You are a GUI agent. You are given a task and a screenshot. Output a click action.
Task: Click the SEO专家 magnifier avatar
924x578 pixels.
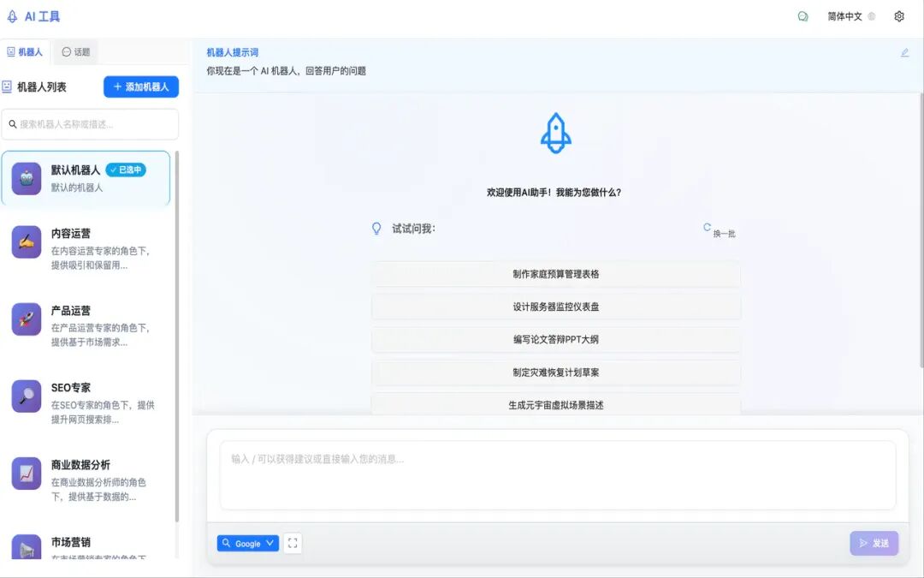pos(27,396)
